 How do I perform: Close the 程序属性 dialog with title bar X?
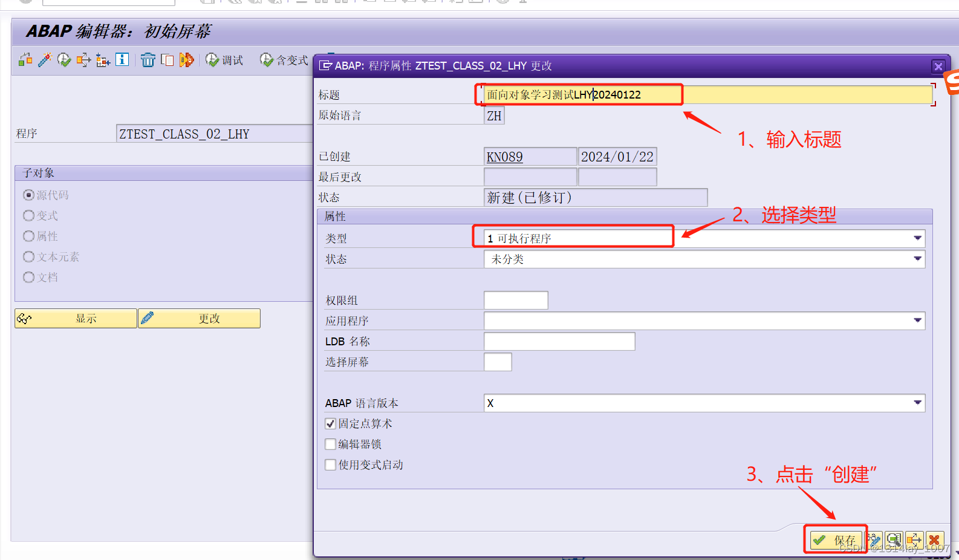(938, 66)
